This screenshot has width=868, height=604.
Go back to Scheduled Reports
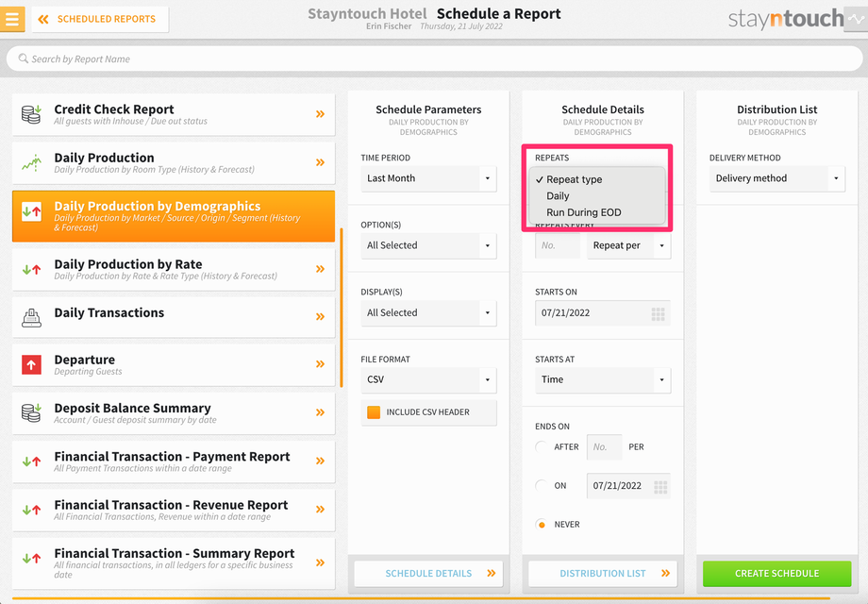100,20
